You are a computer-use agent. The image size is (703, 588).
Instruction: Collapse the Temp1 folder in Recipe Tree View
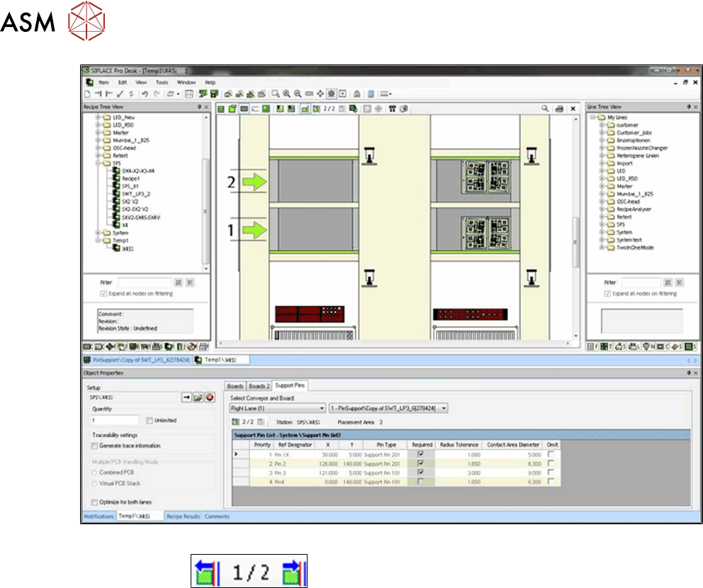[98, 240]
